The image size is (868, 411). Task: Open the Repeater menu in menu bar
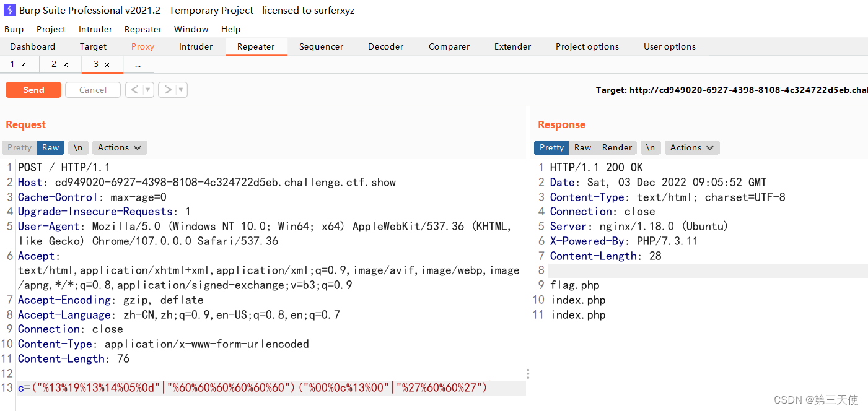tap(143, 29)
